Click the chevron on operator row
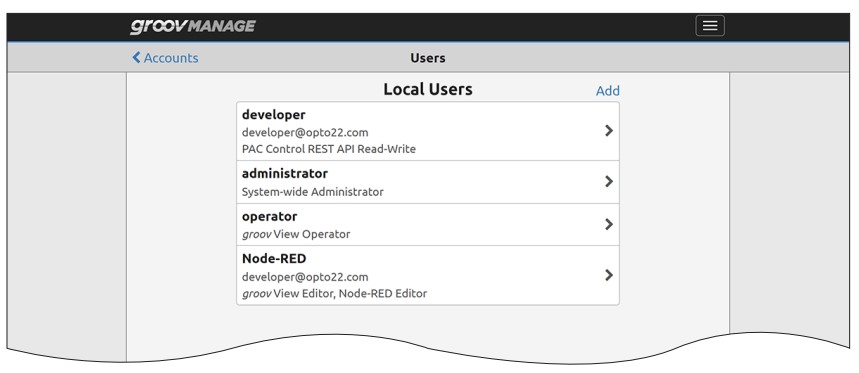 [609, 224]
